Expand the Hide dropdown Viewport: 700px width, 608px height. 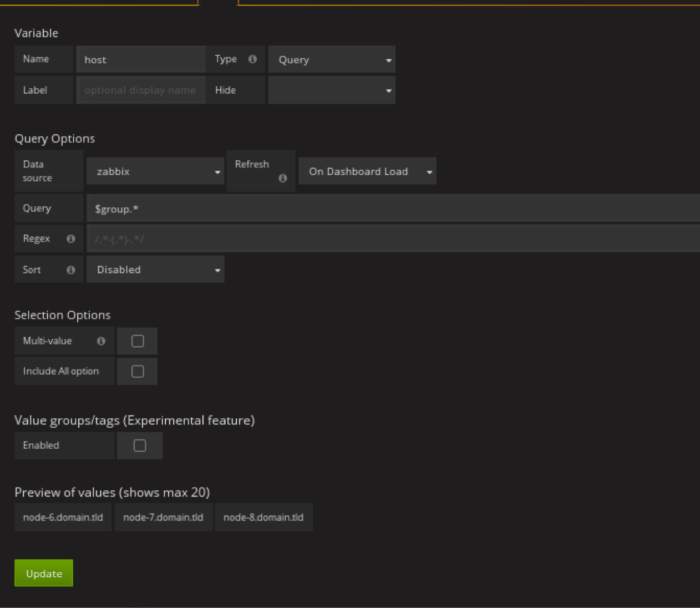332,90
